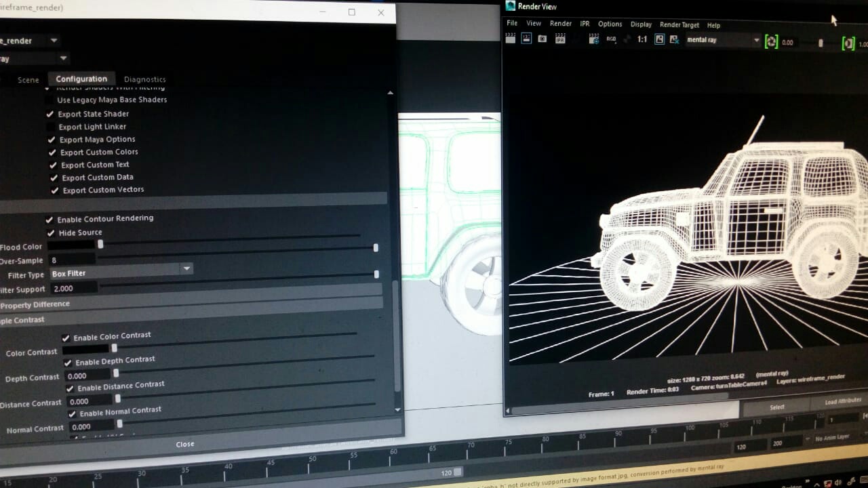Screen dimensions: 868x488
Task: Toggle Enable Normal Contrast checkbox
Action: 72,413
